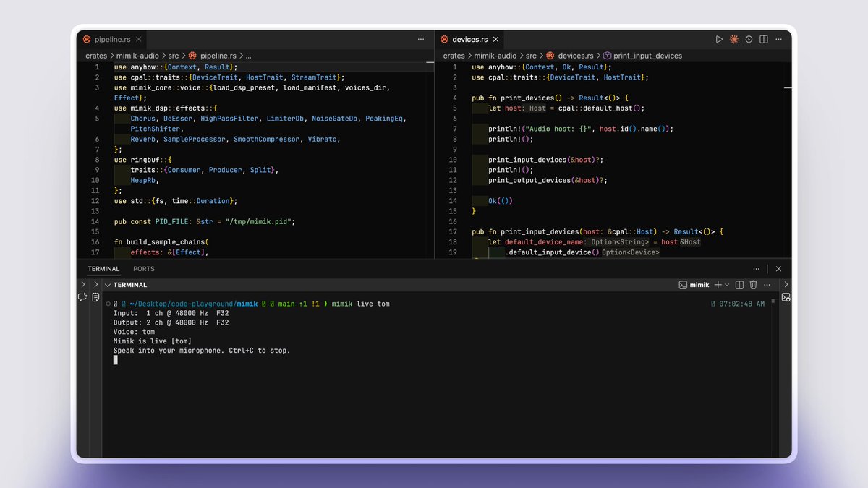Click 'print_input_devices' breadcrumb symbol
Viewport: 868px width, 488px height.
tap(648, 56)
